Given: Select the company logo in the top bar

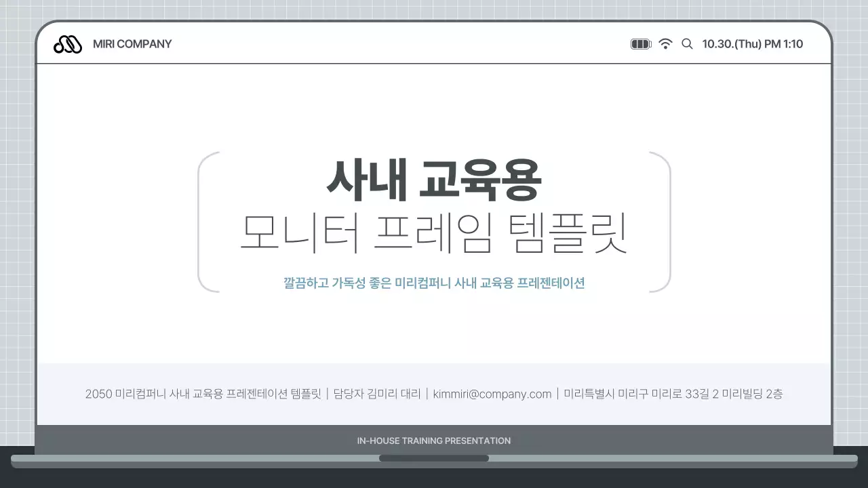Looking at the screenshot, I should coord(66,43).
